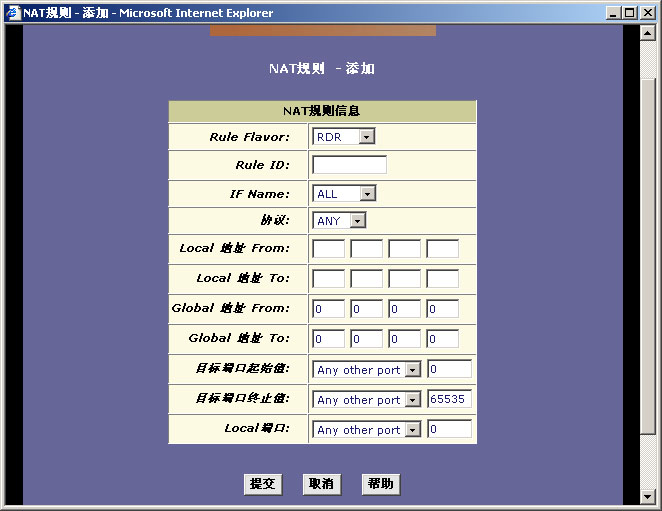Click the 65535 end port field

click(x=450, y=399)
